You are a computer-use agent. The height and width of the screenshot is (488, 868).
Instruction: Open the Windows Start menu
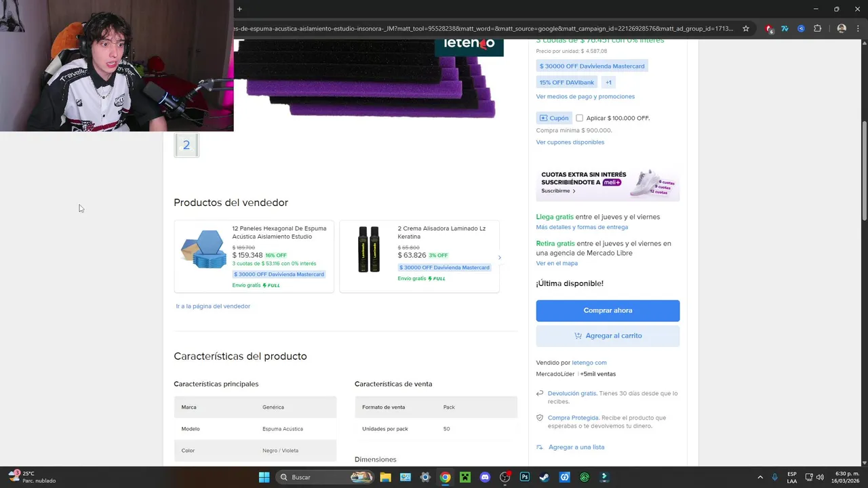(x=264, y=477)
